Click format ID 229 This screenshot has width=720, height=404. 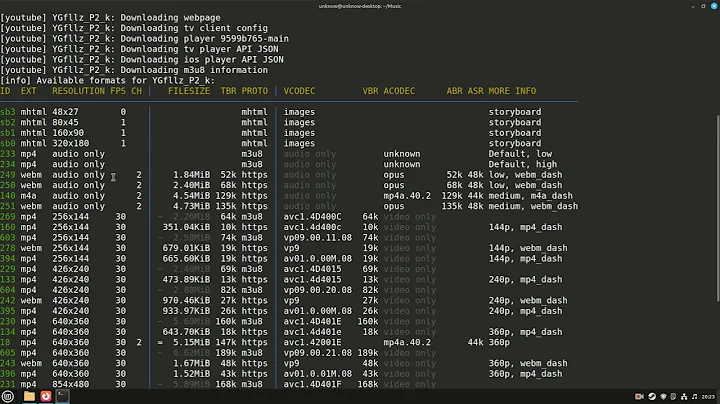[x=8, y=269]
